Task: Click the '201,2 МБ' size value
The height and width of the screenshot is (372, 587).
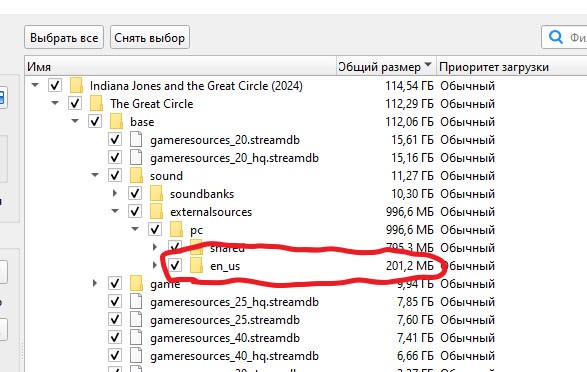Action: (410, 266)
